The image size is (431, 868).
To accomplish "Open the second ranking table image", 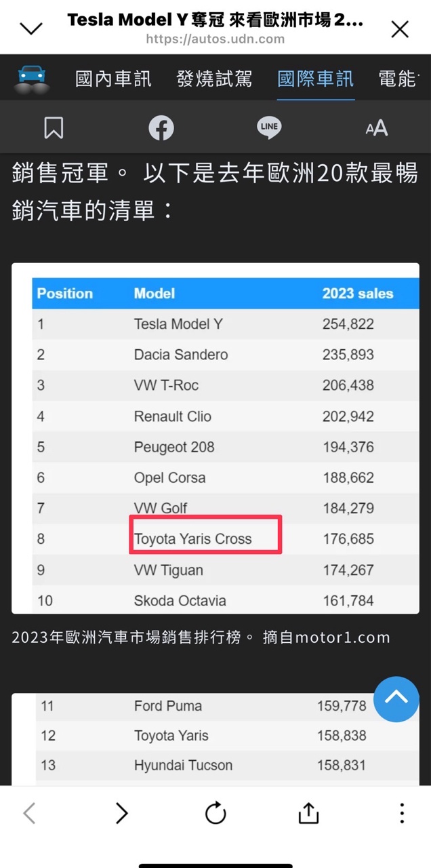I will [215, 738].
